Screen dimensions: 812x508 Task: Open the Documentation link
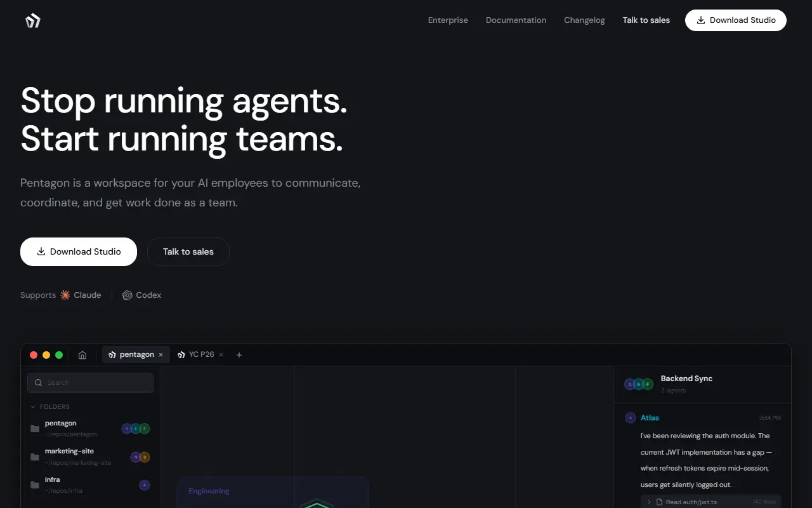coord(516,20)
